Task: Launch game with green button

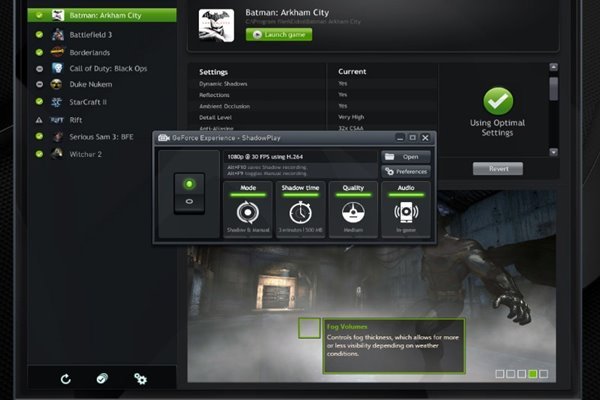Action: point(279,35)
